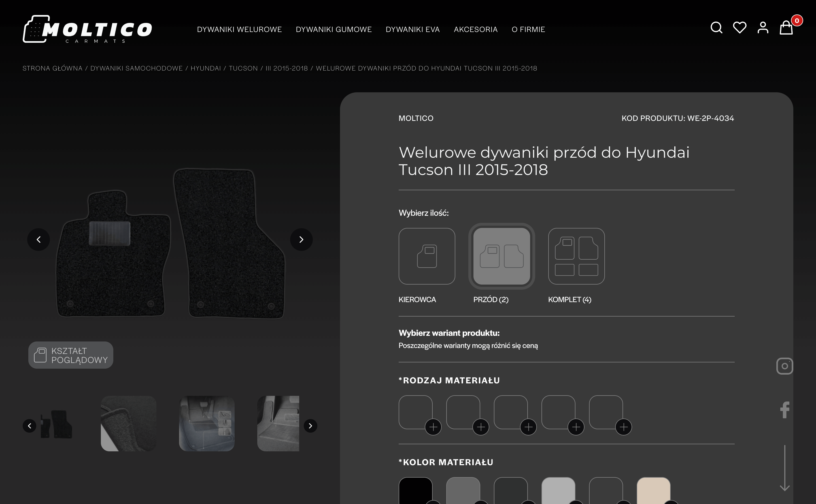Move thumbnail strip to next
Image resolution: width=816 pixels, height=504 pixels.
(x=310, y=426)
